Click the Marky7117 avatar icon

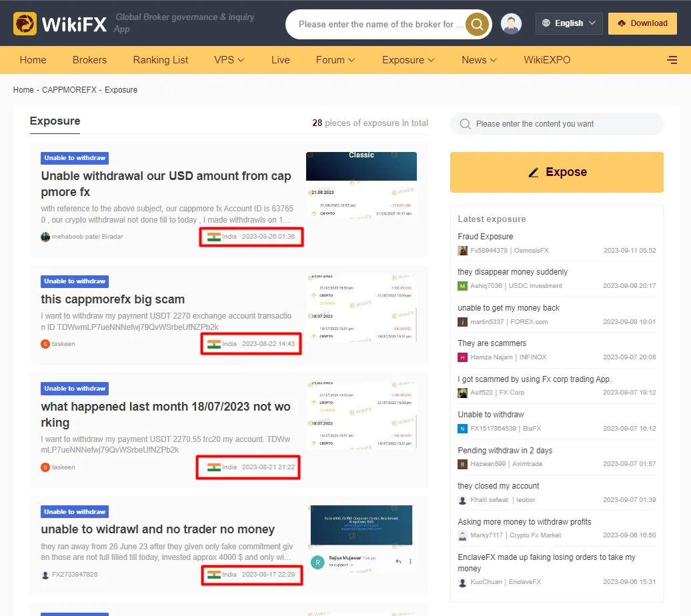point(462,536)
